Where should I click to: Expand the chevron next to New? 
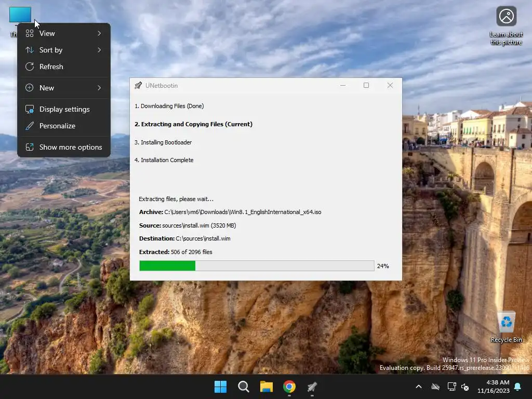click(x=99, y=88)
